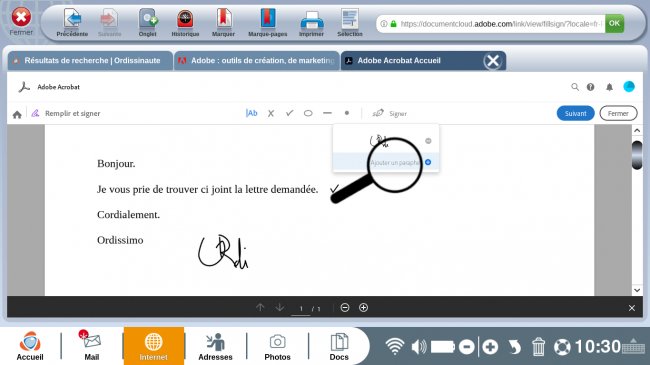Click Remplir et signer label
Viewport: 650px width, 365px height.
tap(73, 113)
